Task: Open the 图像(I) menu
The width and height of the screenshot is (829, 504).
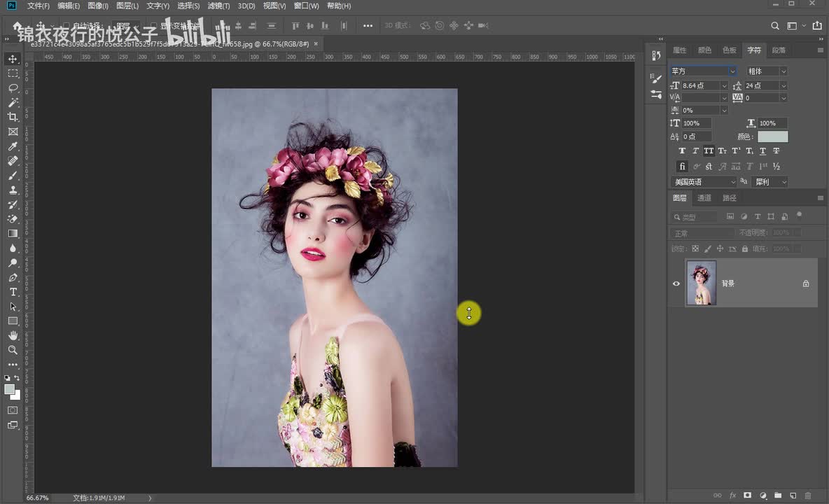Action: (x=98, y=6)
